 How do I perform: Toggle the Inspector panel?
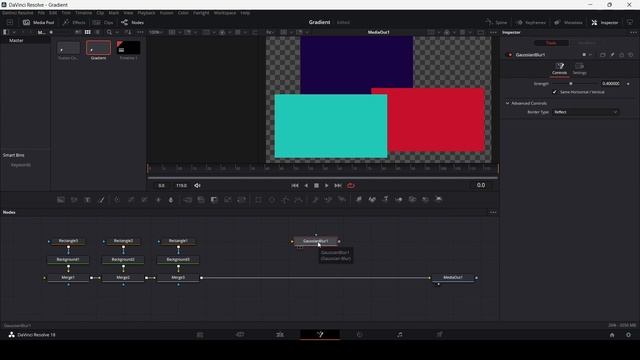[604, 22]
